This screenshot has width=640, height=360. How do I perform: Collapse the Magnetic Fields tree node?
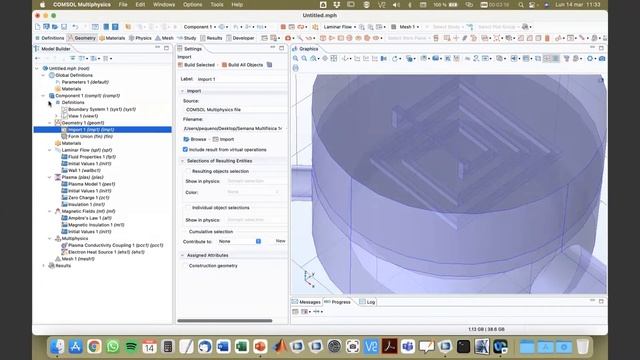(50, 211)
